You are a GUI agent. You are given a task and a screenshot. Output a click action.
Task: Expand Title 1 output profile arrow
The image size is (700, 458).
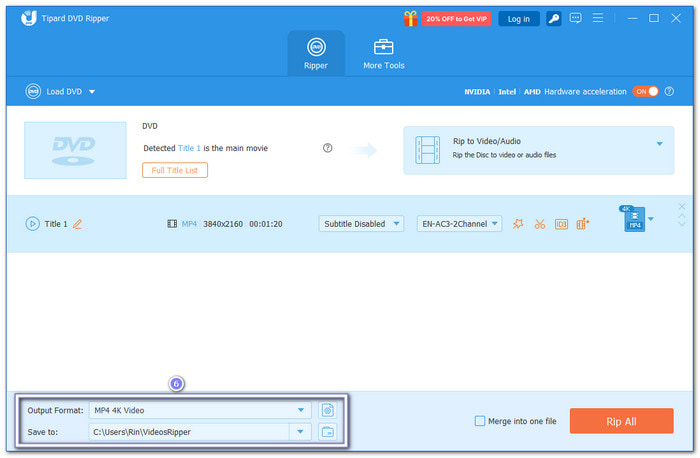point(651,219)
